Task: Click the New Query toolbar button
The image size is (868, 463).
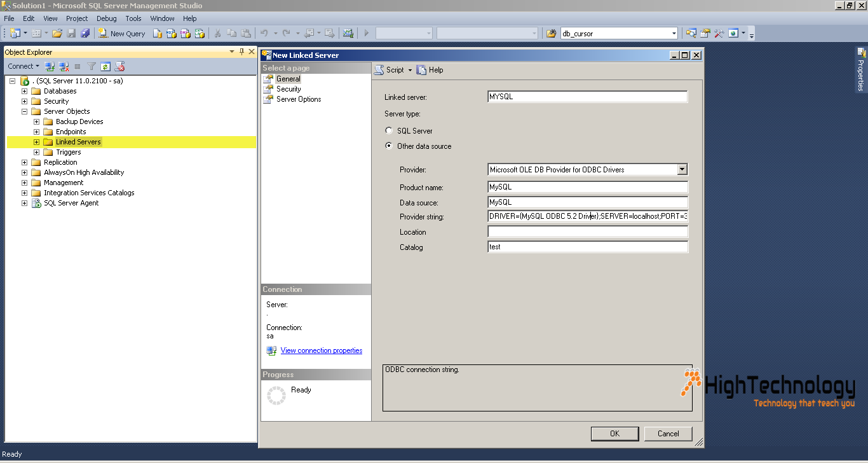Action: pyautogui.click(x=121, y=33)
